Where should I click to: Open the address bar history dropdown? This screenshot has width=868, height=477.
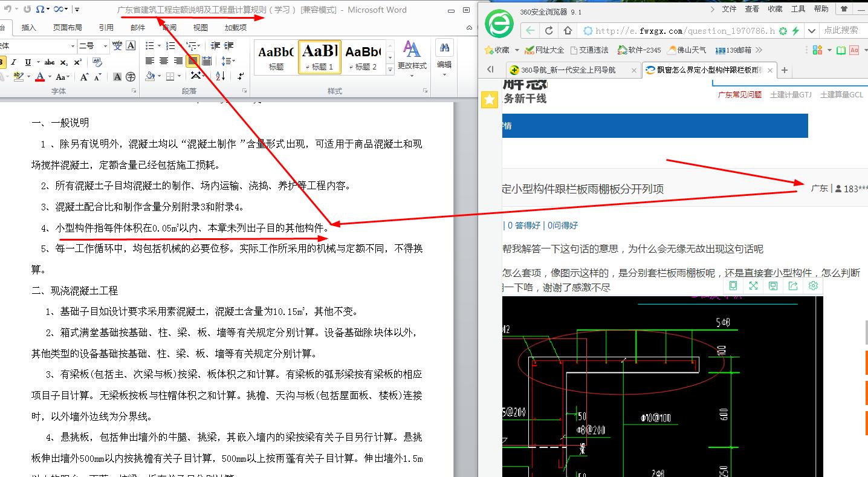(812, 30)
